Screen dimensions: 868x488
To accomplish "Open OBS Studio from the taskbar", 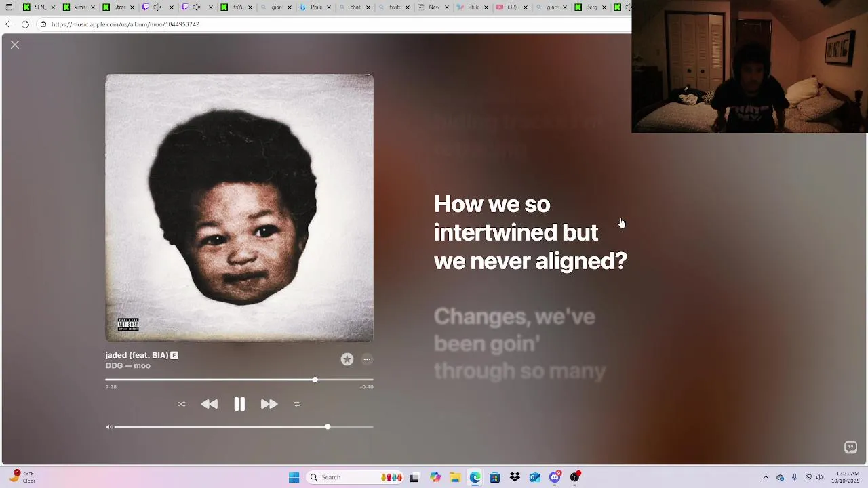I will (x=575, y=477).
